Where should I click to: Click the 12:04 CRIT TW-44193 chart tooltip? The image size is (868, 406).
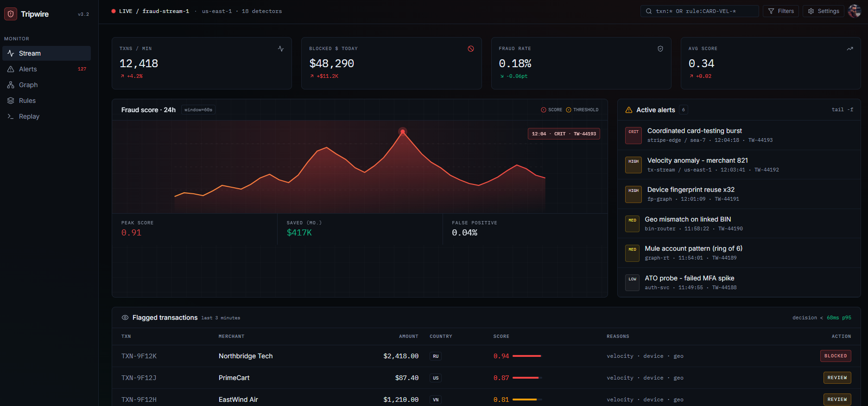click(564, 134)
